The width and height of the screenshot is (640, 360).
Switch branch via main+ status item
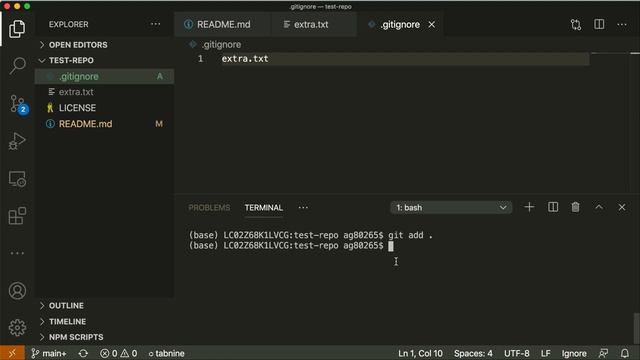(49, 353)
